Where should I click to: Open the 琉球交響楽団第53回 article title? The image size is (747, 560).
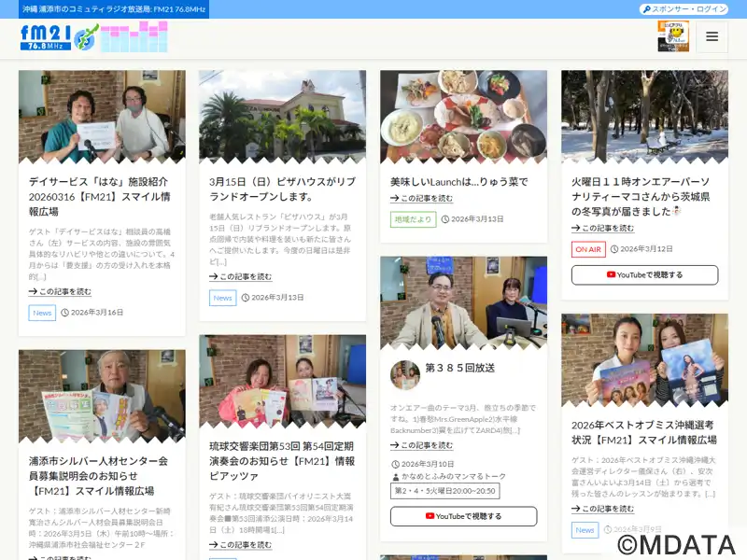tap(282, 461)
